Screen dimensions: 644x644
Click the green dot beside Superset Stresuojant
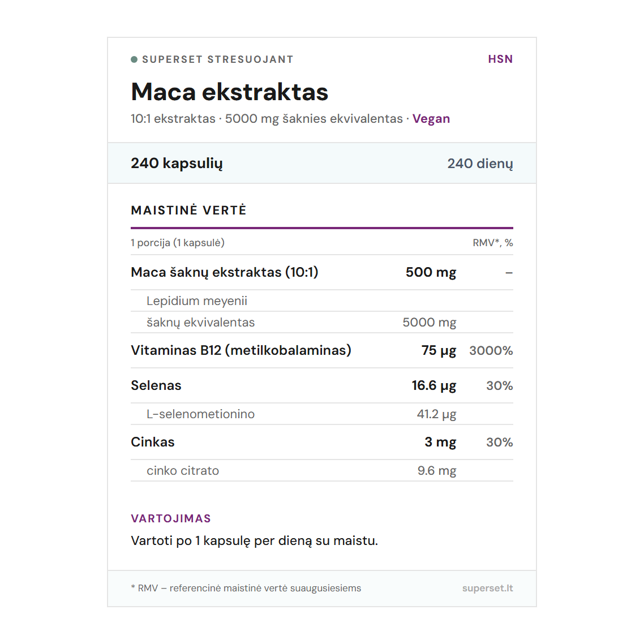pos(134,59)
